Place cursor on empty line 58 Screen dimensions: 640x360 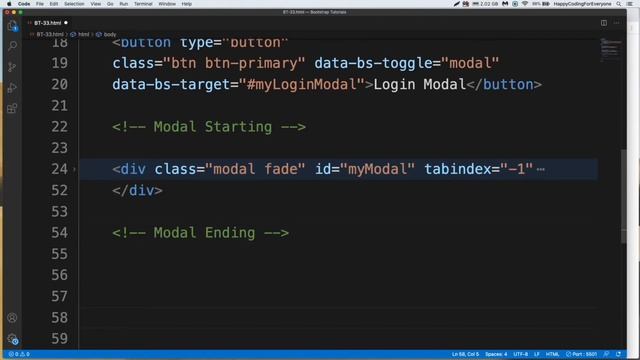click(339, 318)
